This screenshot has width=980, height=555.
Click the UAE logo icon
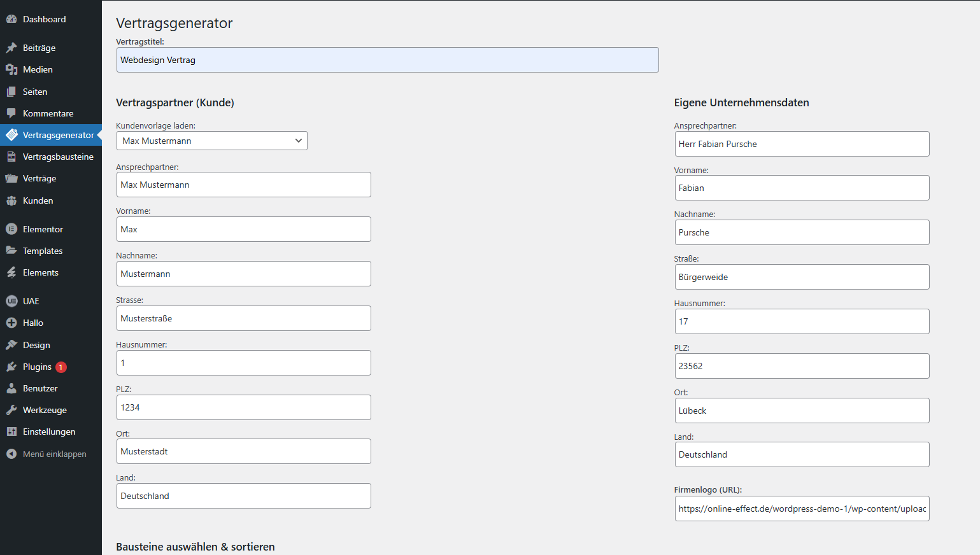[11, 301]
